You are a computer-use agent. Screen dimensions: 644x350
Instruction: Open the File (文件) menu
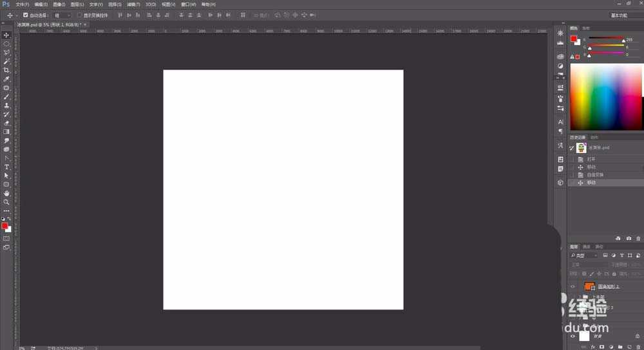click(x=22, y=4)
